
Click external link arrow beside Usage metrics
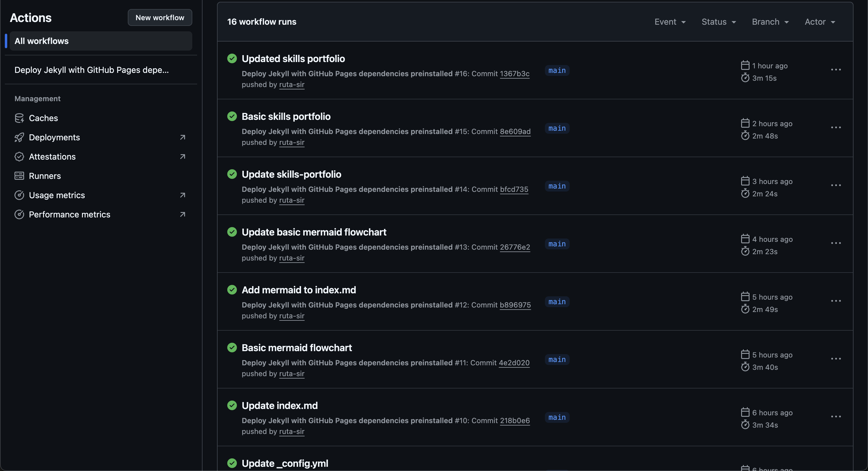(183, 195)
